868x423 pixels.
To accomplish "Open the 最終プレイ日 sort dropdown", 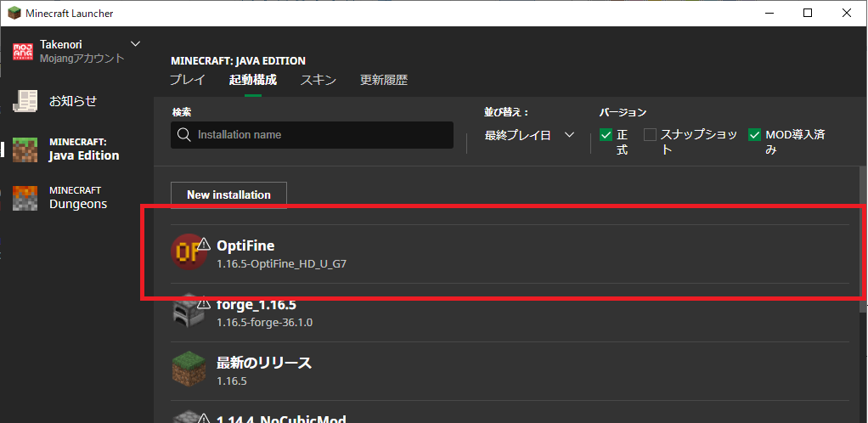I will tap(530, 135).
